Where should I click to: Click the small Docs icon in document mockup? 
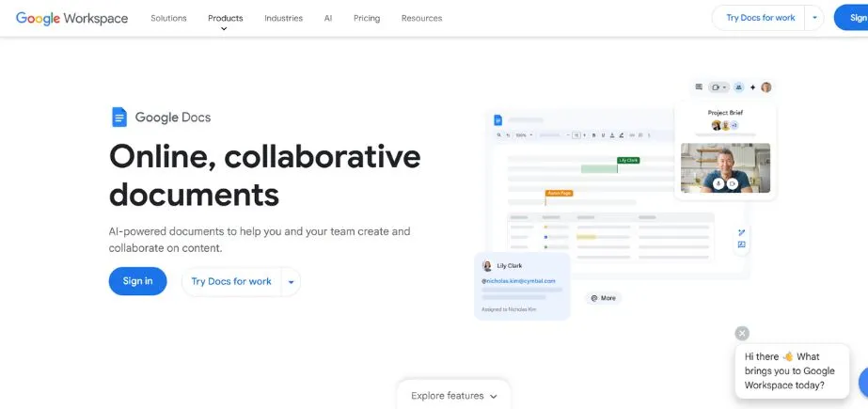pyautogui.click(x=498, y=119)
